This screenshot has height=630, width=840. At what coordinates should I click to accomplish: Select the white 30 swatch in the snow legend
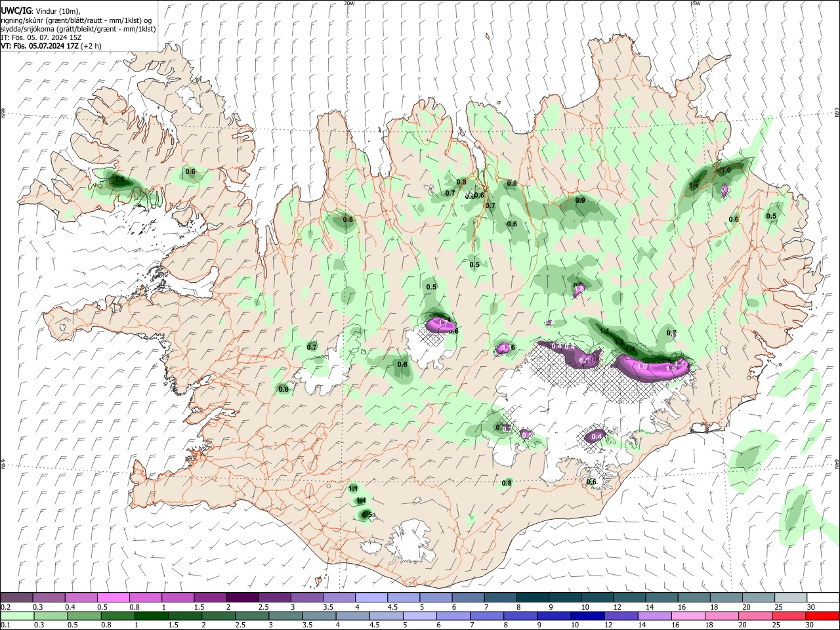click(823, 598)
